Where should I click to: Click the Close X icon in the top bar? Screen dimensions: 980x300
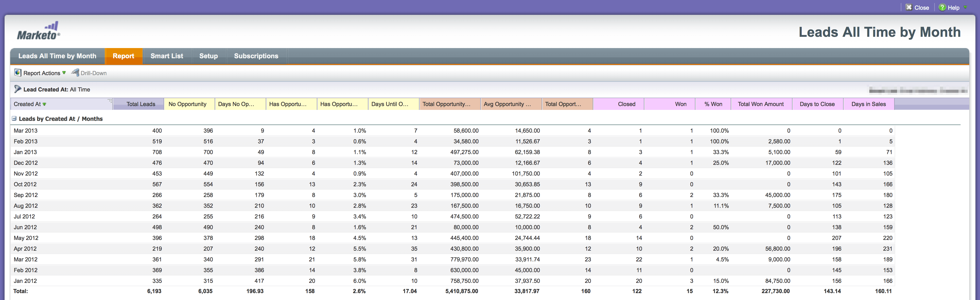(908, 8)
